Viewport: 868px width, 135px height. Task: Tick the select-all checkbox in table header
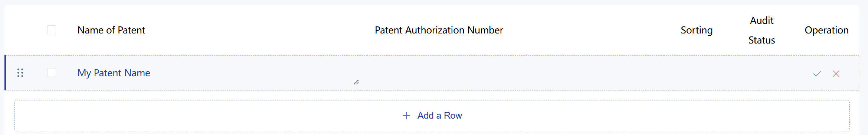[52, 30]
